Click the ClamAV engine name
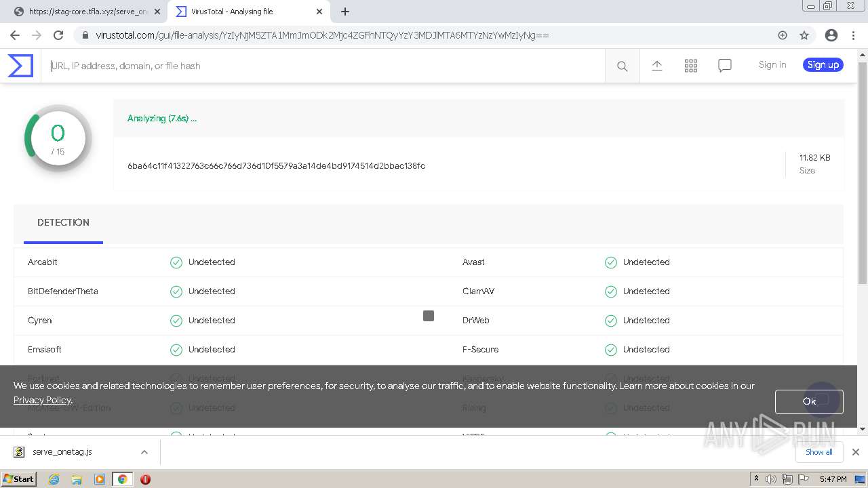 coord(478,291)
